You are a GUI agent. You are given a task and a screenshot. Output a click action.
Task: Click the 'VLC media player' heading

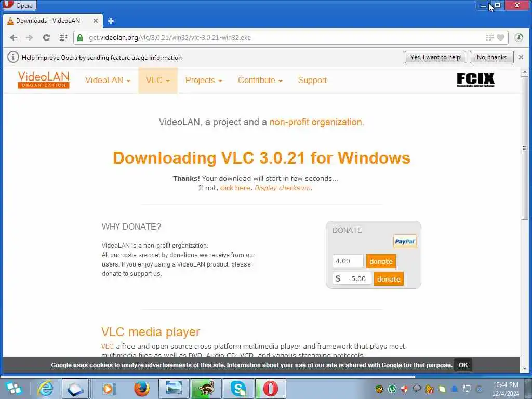(x=151, y=332)
